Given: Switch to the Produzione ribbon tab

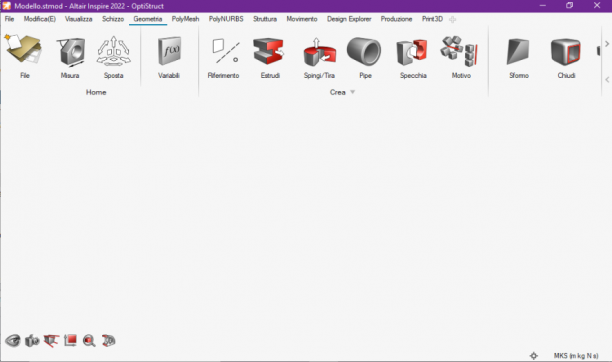Looking at the screenshot, I should tap(396, 19).
